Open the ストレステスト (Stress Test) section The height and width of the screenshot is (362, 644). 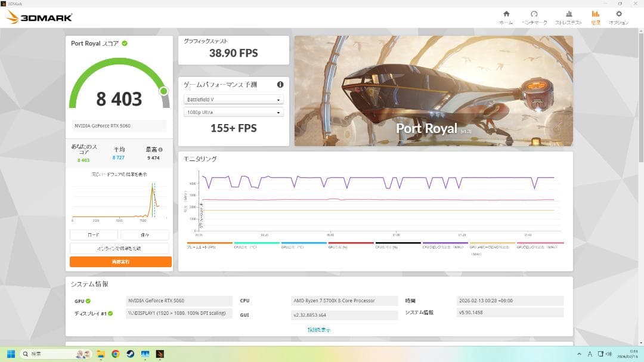(x=568, y=17)
